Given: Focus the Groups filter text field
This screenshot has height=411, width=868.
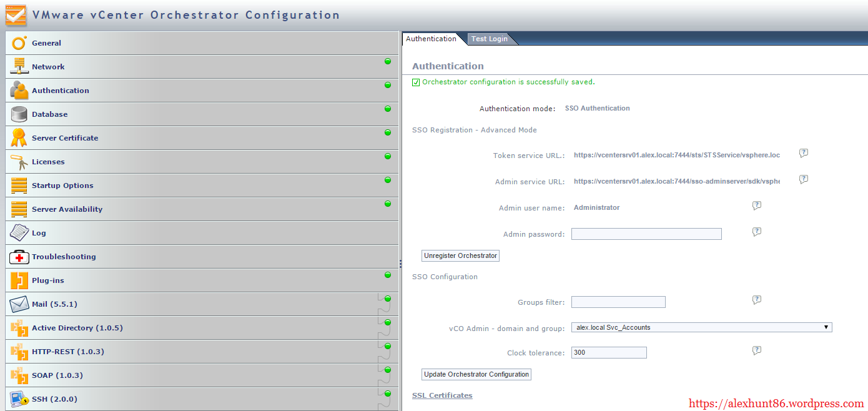Looking at the screenshot, I should coord(618,302).
